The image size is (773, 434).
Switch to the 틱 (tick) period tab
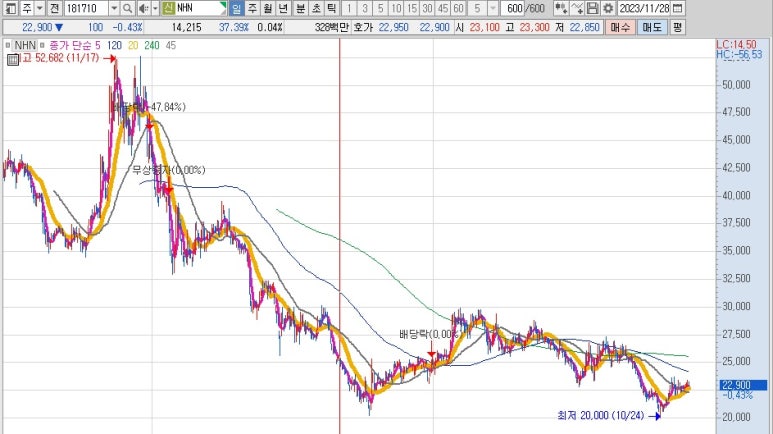point(332,8)
